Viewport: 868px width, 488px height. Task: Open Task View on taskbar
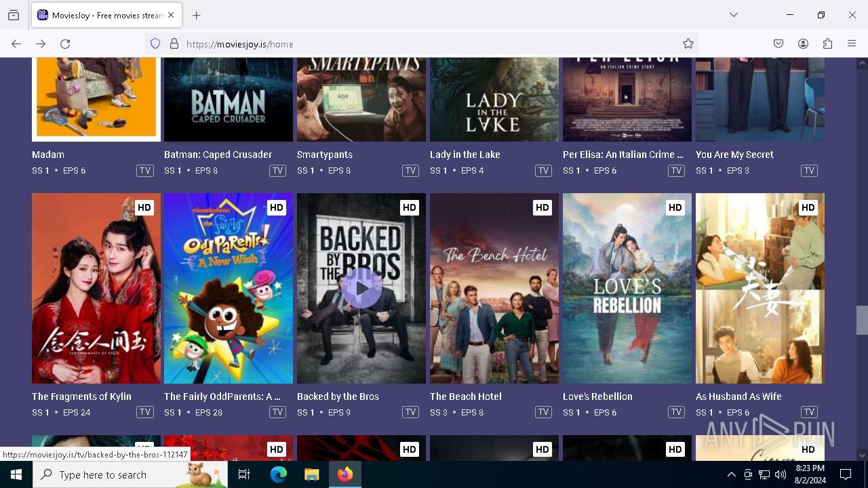pos(244,474)
